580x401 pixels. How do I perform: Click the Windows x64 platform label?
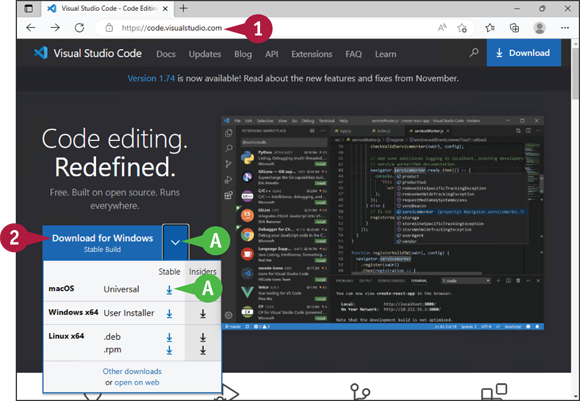point(73,312)
